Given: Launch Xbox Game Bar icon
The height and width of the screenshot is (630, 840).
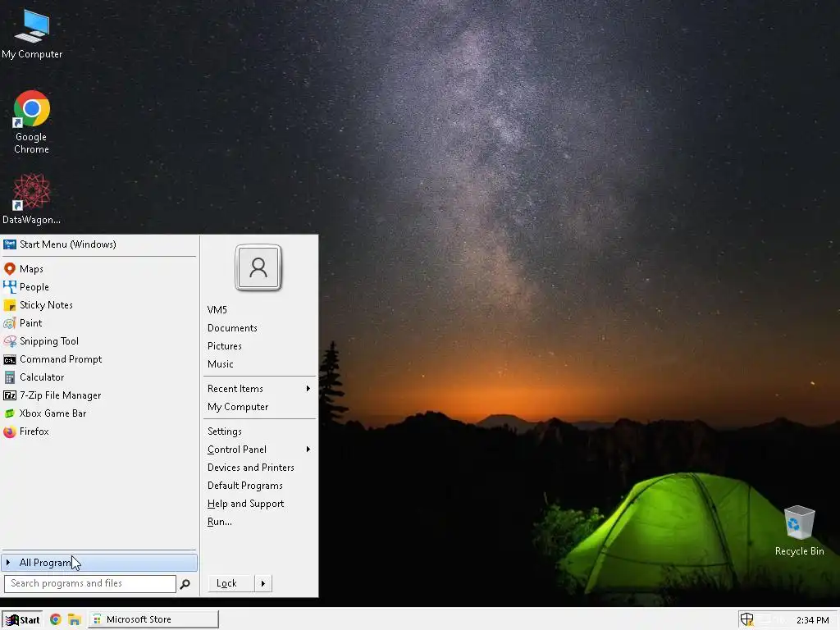Looking at the screenshot, I should (x=10, y=413).
